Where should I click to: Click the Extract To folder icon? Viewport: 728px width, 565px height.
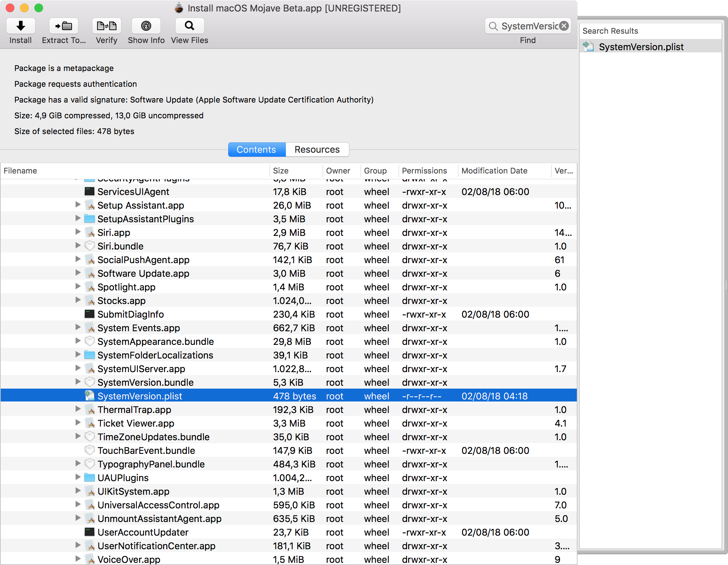[x=63, y=26]
